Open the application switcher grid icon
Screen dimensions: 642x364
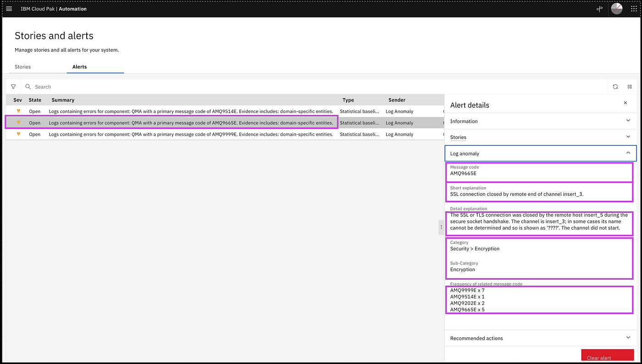[634, 8]
